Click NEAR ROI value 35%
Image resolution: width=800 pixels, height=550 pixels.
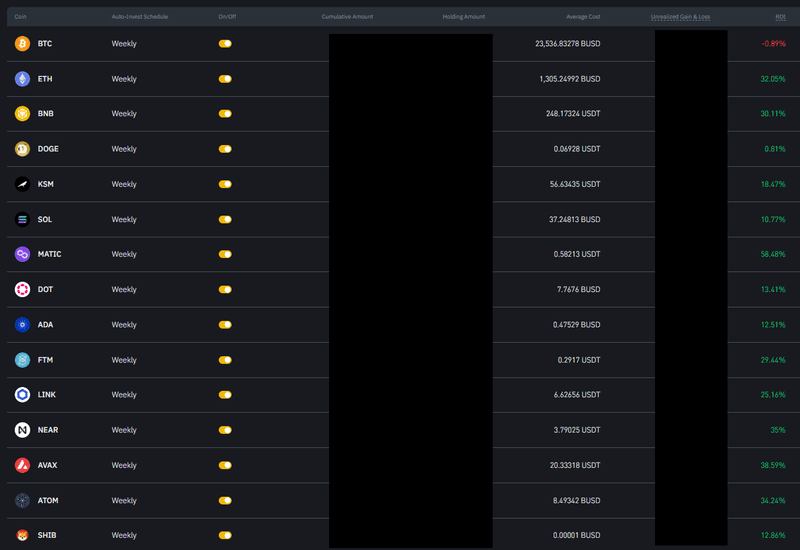pos(778,430)
